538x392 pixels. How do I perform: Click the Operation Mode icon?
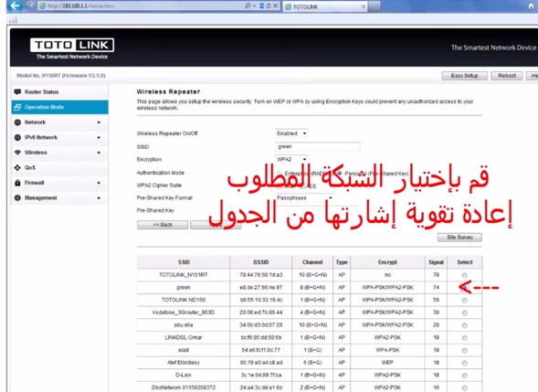[17, 107]
